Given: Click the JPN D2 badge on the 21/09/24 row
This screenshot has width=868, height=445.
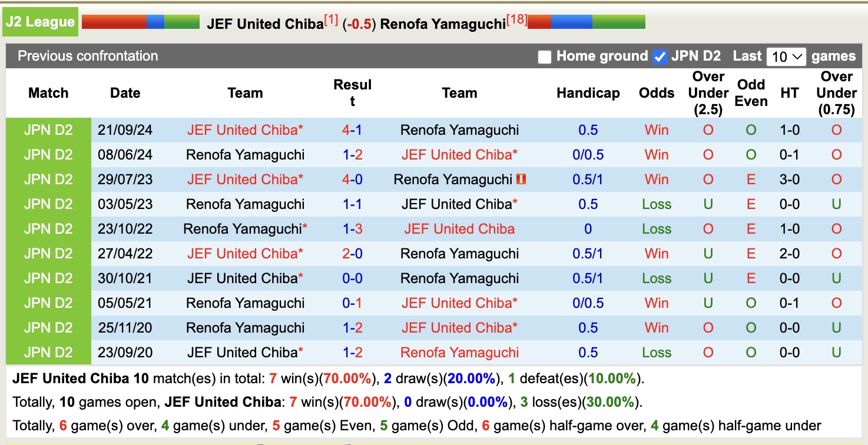Looking at the screenshot, I should (x=48, y=129).
